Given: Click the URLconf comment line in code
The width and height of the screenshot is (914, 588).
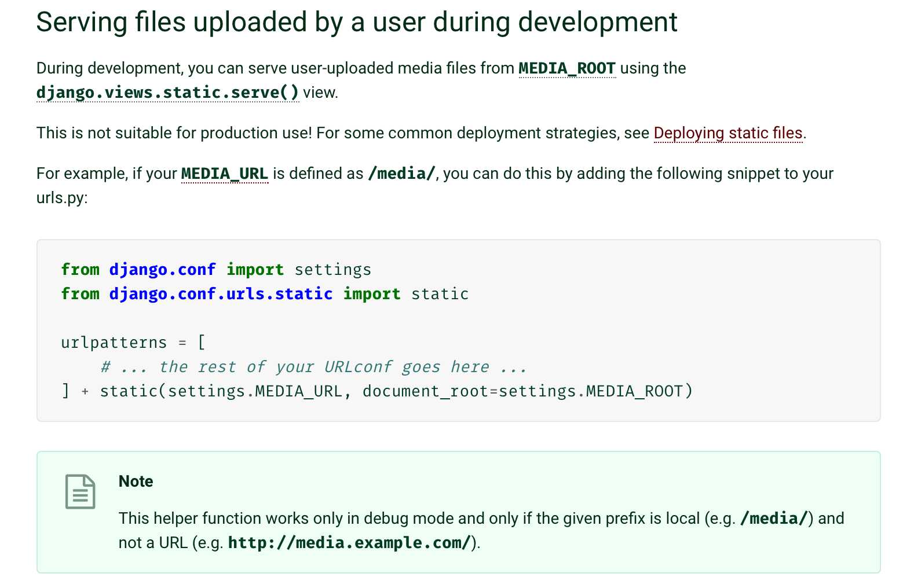Looking at the screenshot, I should (313, 367).
